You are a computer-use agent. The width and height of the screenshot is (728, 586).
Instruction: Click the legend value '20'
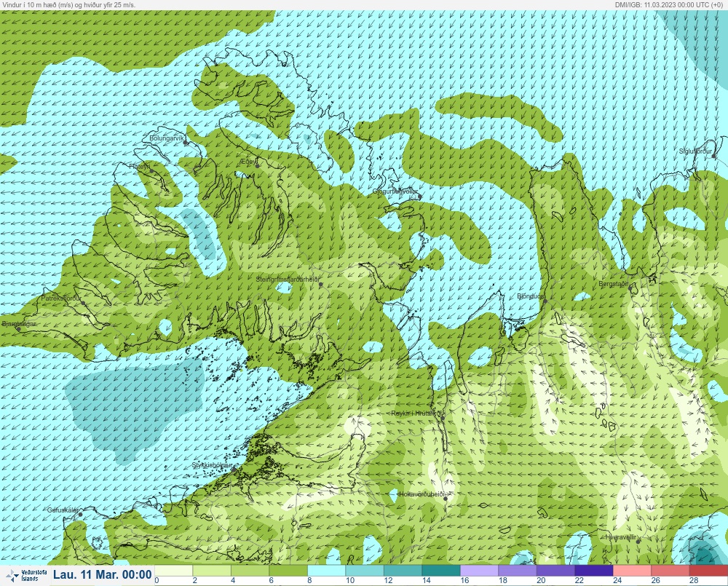click(541, 580)
